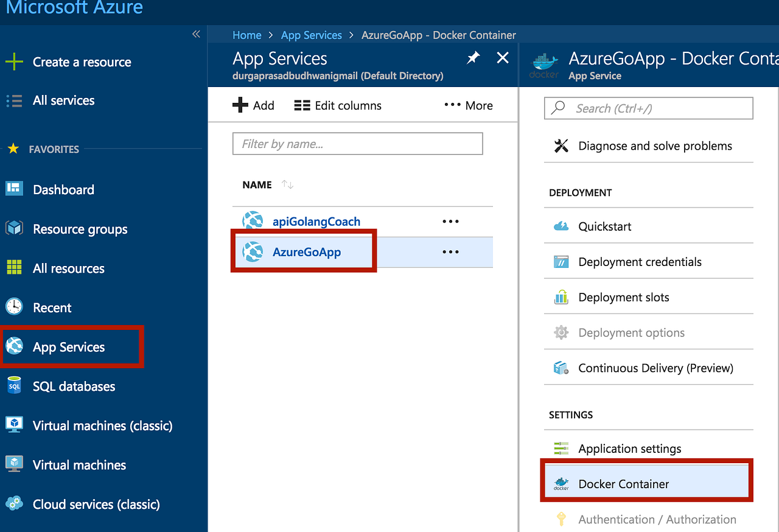Open the More options menu
The image size is (779, 532).
click(467, 105)
